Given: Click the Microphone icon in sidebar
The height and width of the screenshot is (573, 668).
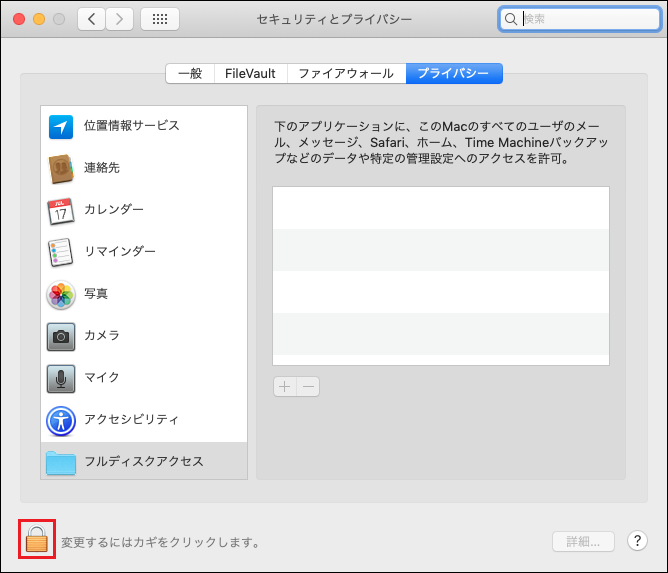Looking at the screenshot, I should (61, 379).
